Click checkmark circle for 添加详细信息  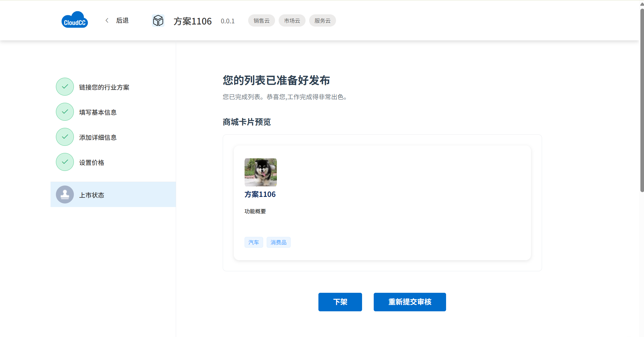[x=65, y=137]
